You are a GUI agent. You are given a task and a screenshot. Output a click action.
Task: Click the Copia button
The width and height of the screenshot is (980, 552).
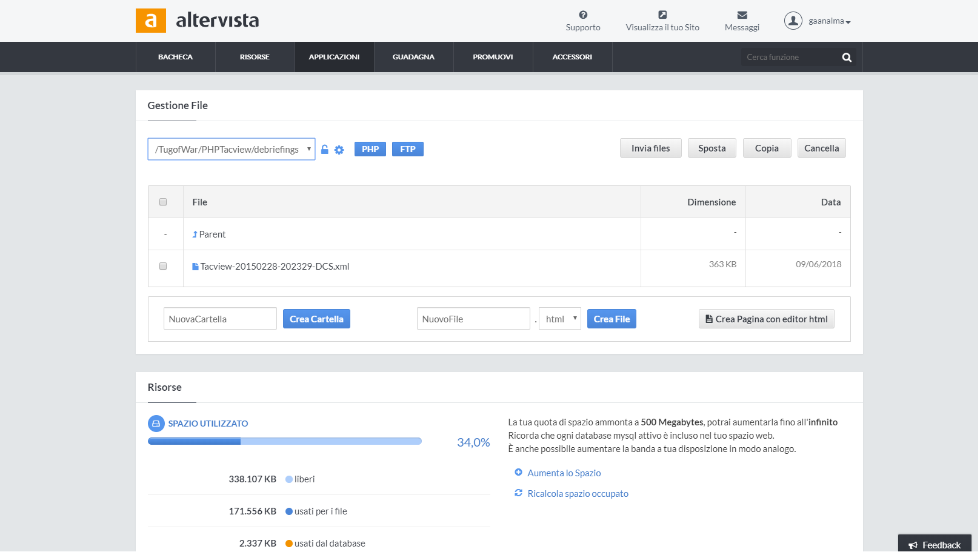click(767, 148)
